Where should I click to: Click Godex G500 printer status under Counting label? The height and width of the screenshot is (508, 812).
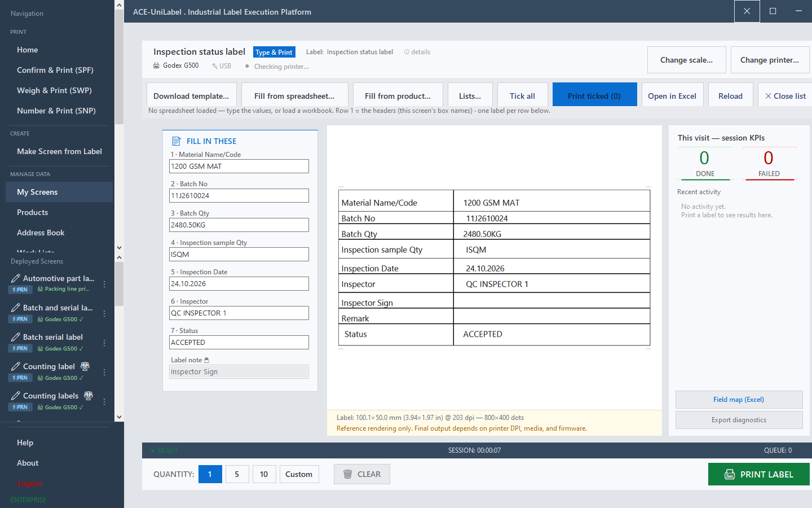coord(60,378)
